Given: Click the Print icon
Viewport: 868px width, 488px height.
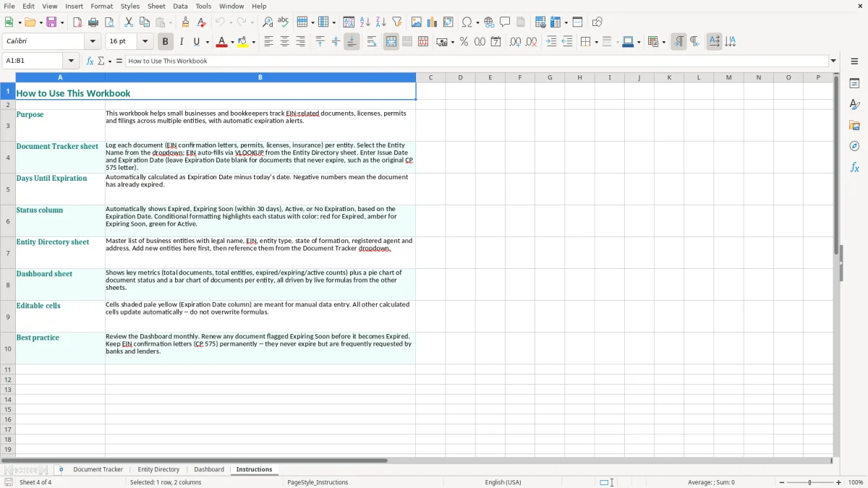Looking at the screenshot, I should click(93, 22).
